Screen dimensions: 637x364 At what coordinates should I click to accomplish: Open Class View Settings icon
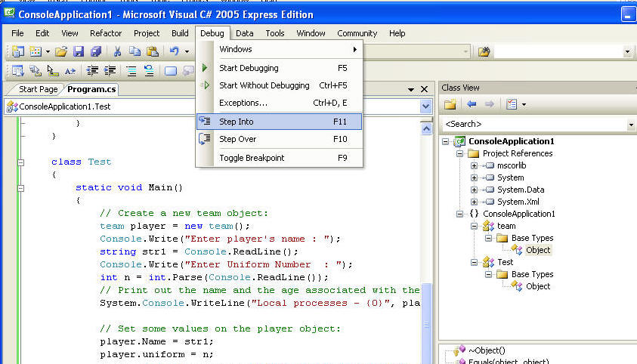512,104
